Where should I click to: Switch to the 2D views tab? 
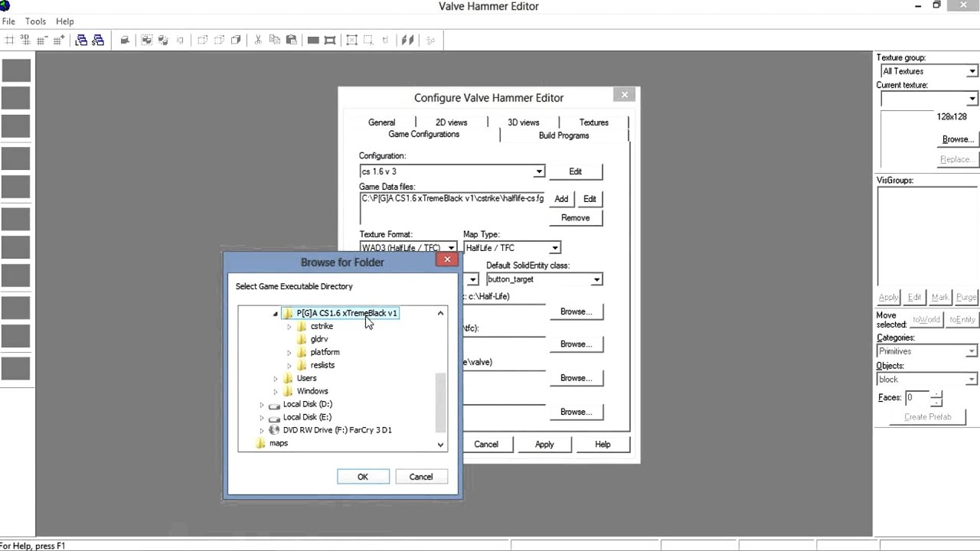(x=452, y=122)
